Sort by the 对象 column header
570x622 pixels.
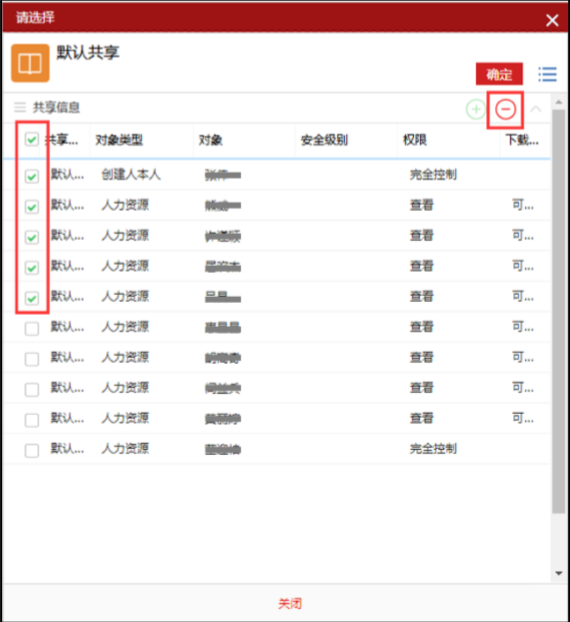coord(210,140)
